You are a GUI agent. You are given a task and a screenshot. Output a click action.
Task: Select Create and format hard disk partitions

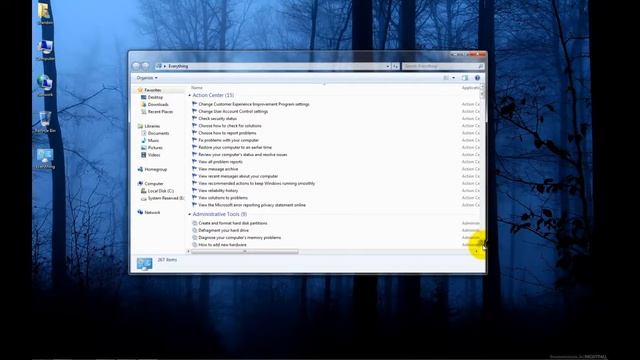233,223
